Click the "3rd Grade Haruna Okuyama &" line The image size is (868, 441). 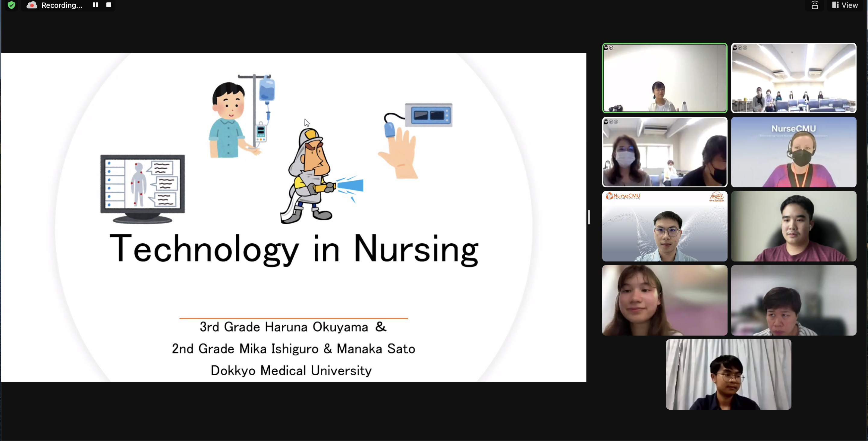tap(293, 327)
